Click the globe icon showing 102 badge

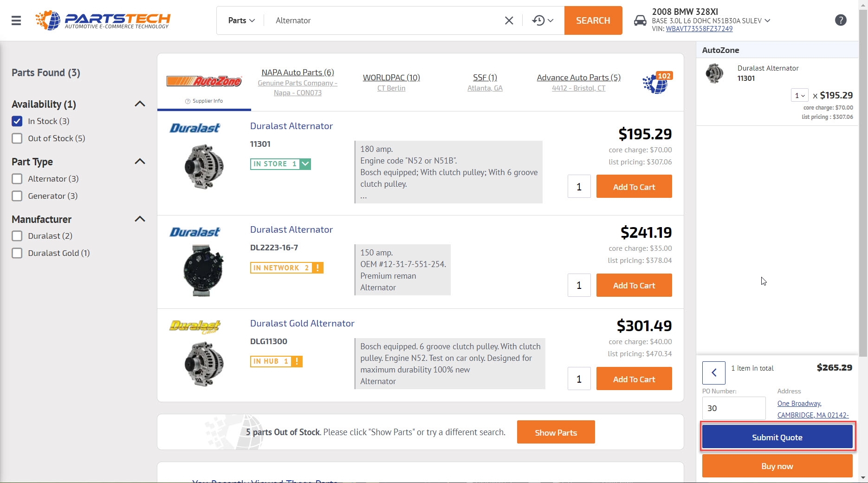point(655,85)
